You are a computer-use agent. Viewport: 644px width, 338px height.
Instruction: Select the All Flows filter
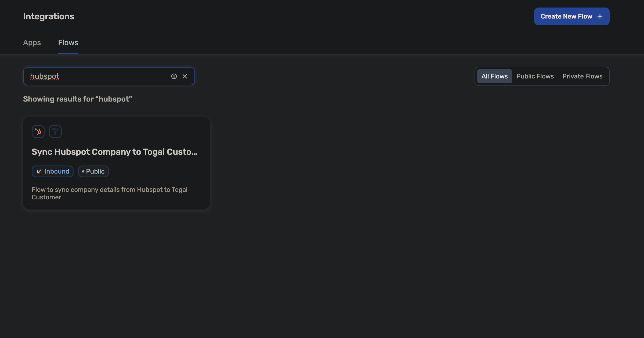tap(494, 76)
